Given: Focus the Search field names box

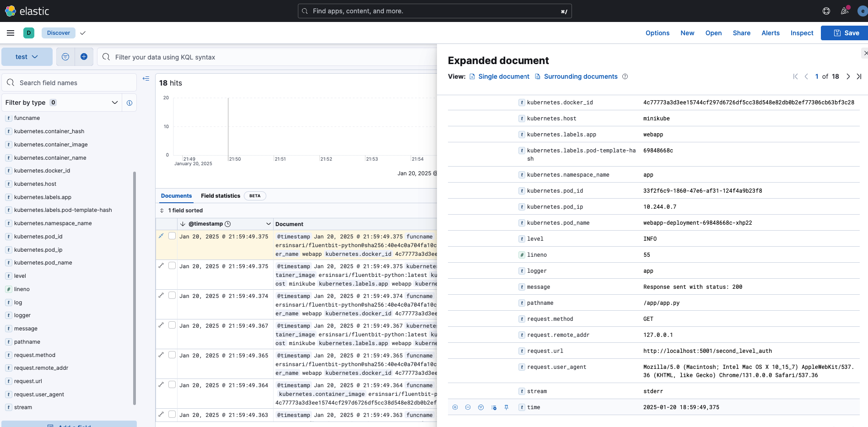Looking at the screenshot, I should 70,83.
